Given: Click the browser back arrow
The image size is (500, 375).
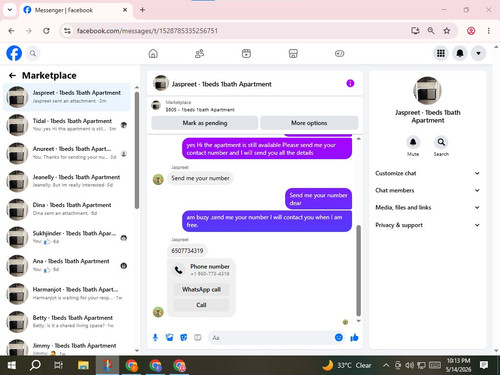Looking at the screenshot, I should point(11,31).
